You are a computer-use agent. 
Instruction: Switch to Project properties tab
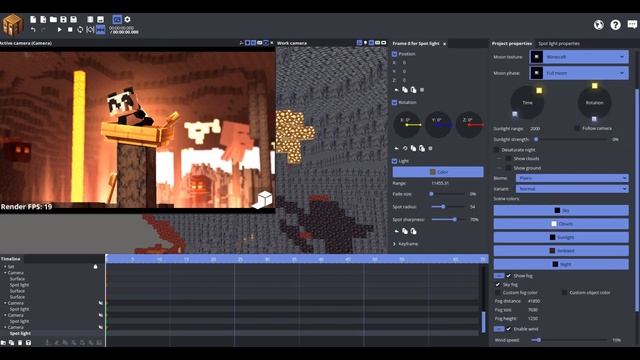[x=512, y=43]
